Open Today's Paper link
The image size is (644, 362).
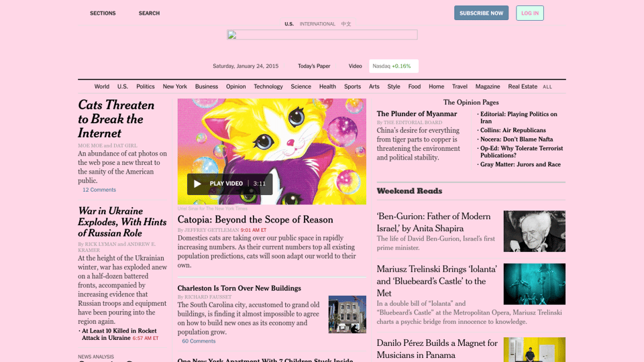tap(314, 66)
